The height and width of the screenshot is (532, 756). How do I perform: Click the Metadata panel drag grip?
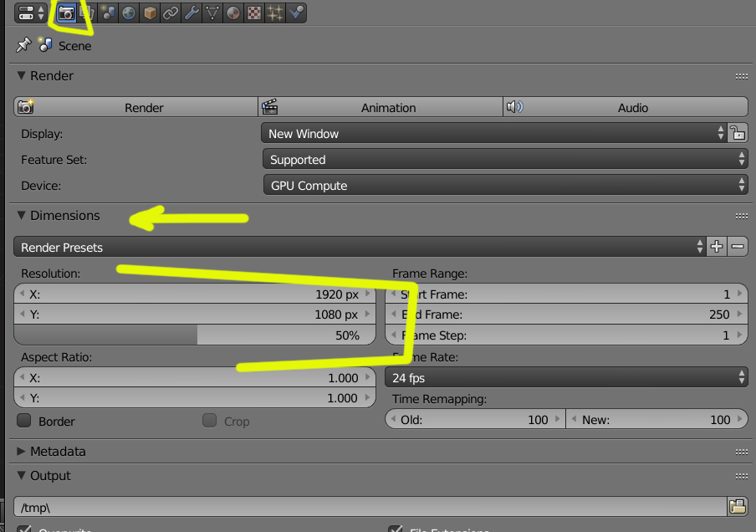click(x=742, y=452)
